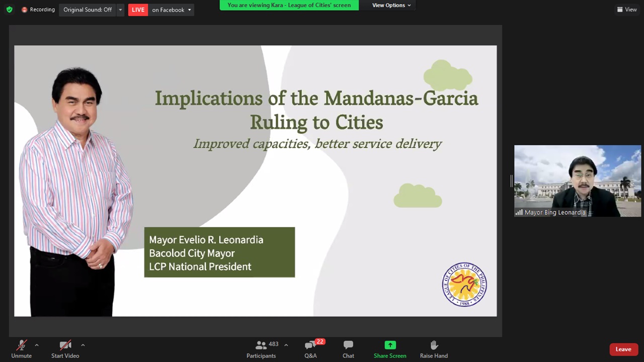Click the red LIVE badge
This screenshot has height=362, width=644.
[x=138, y=10]
